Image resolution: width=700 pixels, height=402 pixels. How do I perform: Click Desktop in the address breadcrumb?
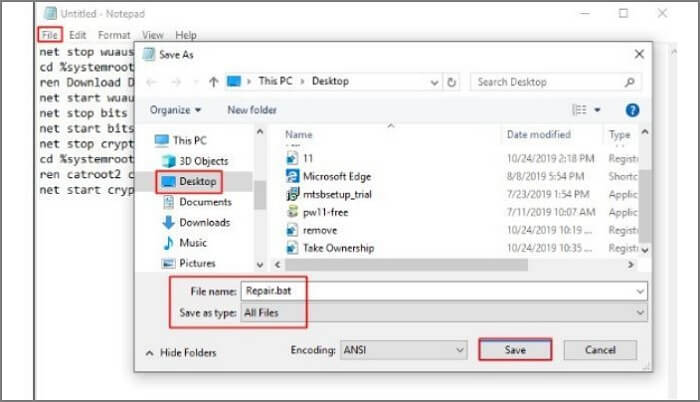point(330,81)
